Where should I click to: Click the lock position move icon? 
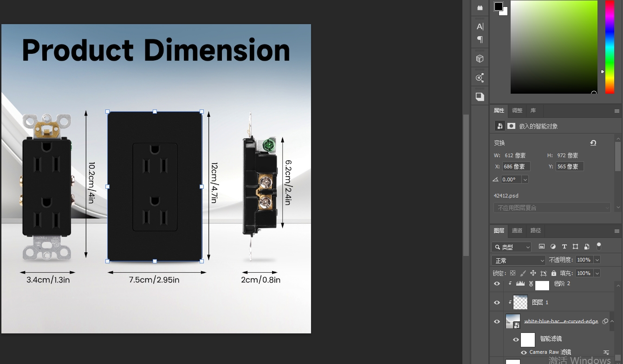point(533,274)
